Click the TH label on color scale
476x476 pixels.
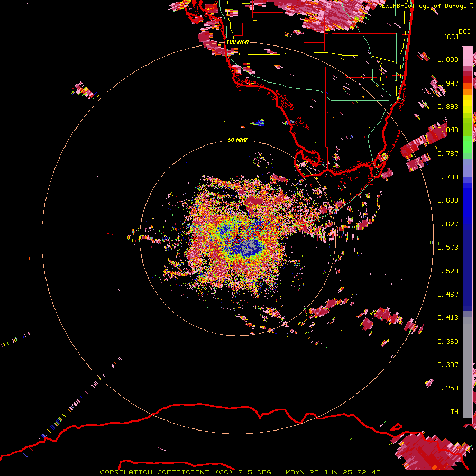tap(454, 411)
